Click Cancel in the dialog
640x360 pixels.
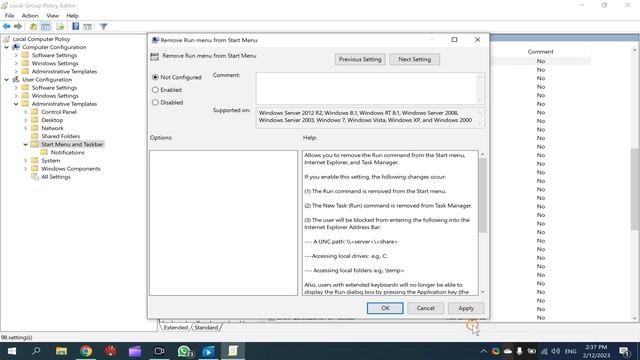tap(425, 308)
